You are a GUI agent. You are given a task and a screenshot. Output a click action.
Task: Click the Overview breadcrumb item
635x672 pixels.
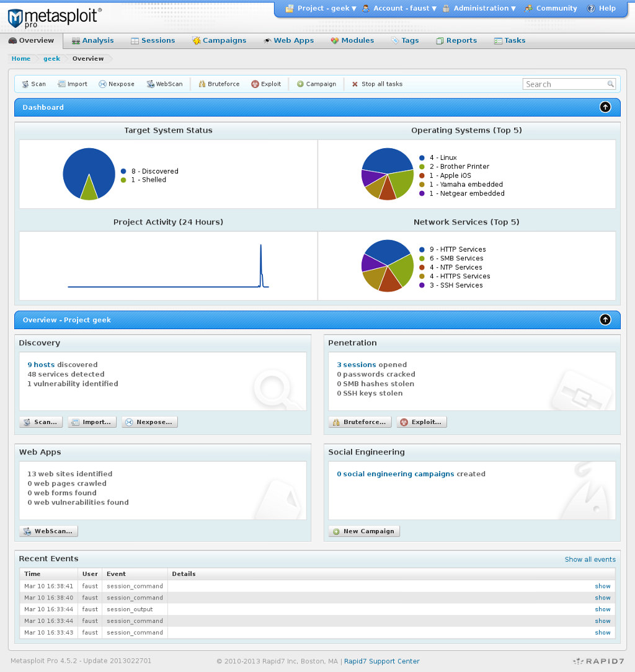click(88, 59)
